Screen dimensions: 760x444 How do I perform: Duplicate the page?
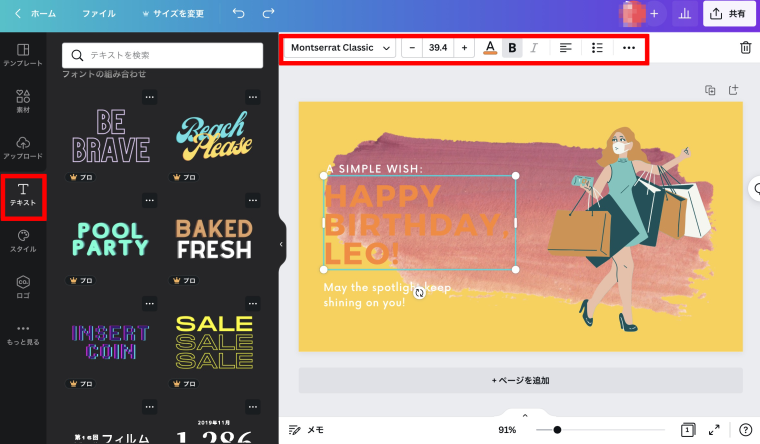click(x=710, y=90)
